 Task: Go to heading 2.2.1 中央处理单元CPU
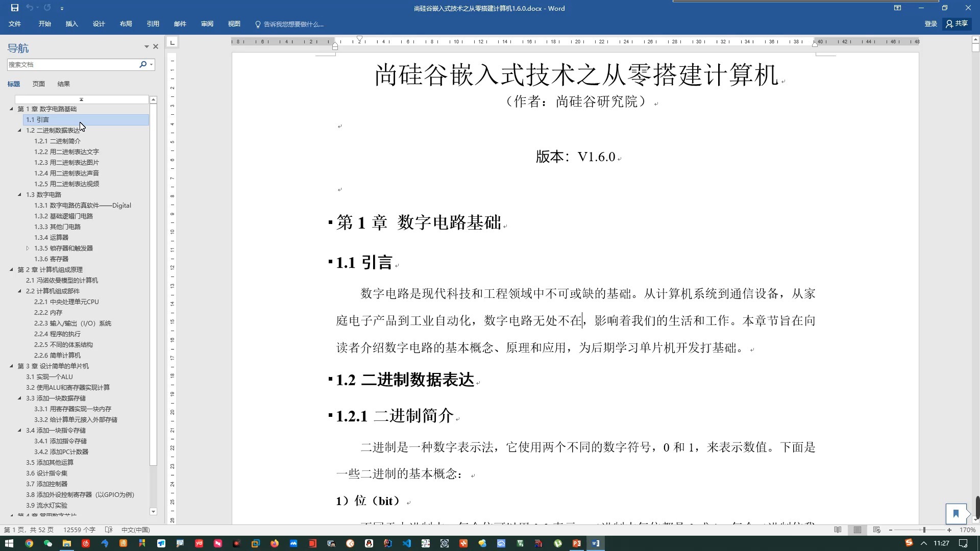(x=66, y=302)
